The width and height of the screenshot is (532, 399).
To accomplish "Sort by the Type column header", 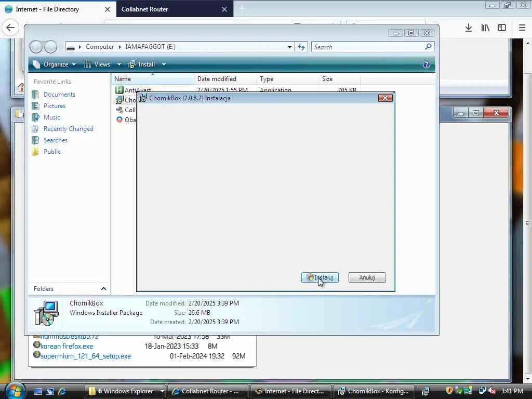I will tap(288, 79).
